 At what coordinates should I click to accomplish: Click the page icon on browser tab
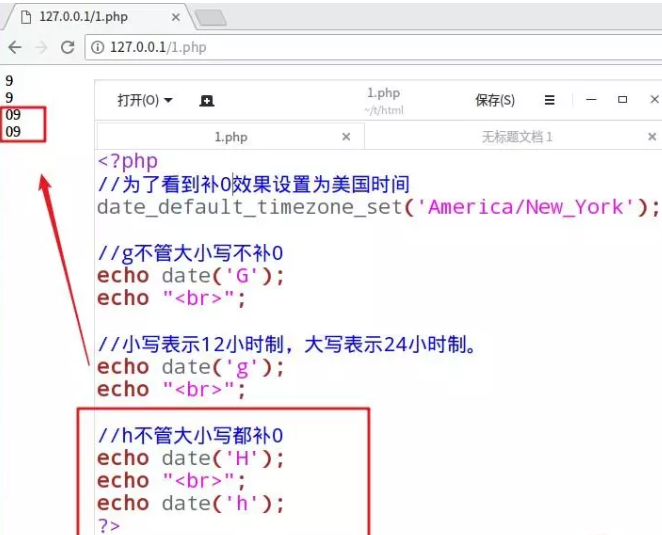[26, 17]
